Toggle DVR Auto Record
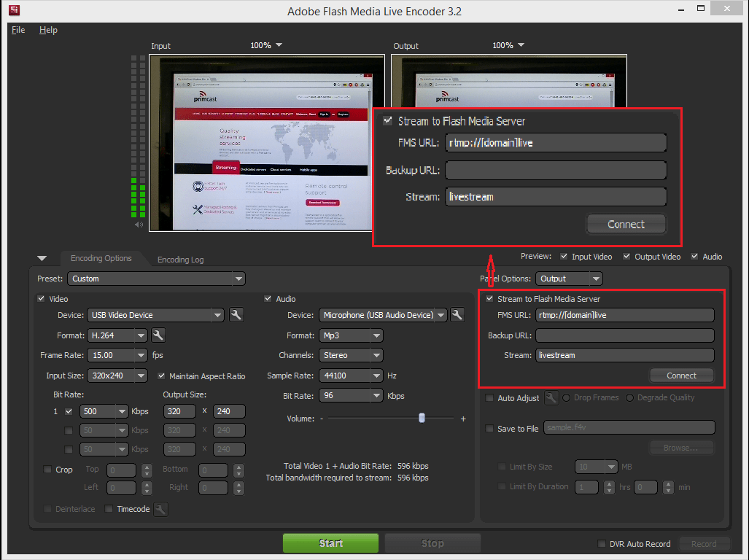Screen dimensions: 749x560 click(602, 544)
